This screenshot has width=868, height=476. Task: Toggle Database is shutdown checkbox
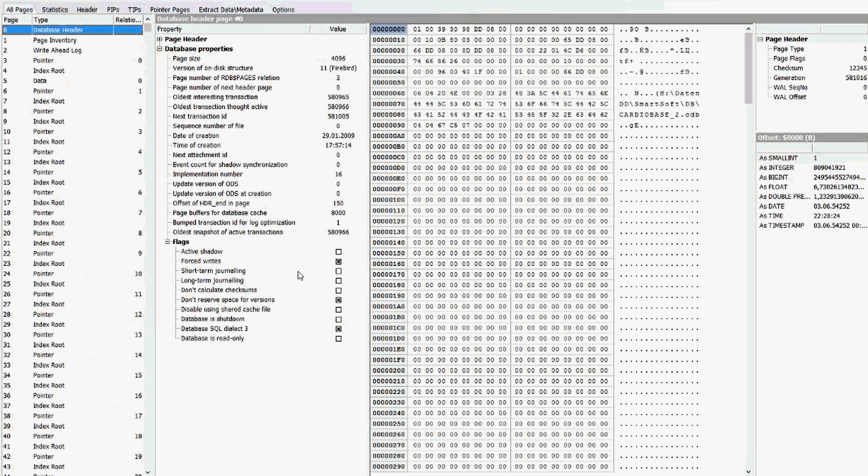tap(338, 319)
